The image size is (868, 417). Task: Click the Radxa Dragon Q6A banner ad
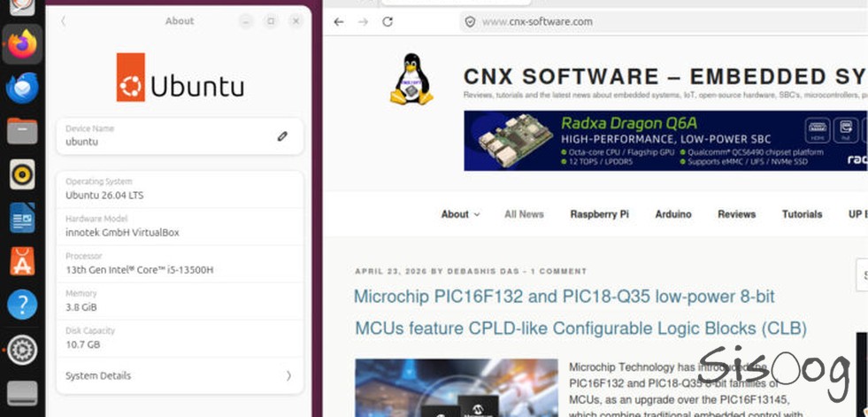(x=664, y=141)
